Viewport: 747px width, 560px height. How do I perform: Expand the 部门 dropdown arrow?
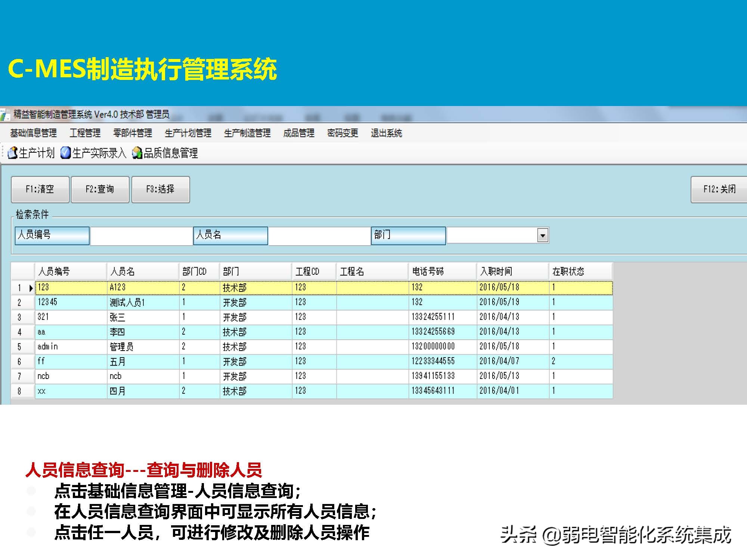pyautogui.click(x=543, y=235)
